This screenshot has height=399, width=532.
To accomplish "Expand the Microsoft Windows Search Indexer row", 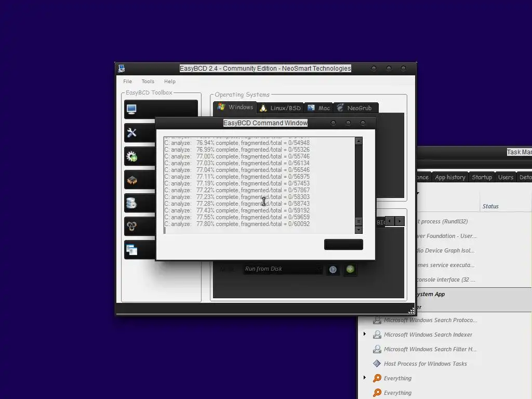I will point(365,334).
